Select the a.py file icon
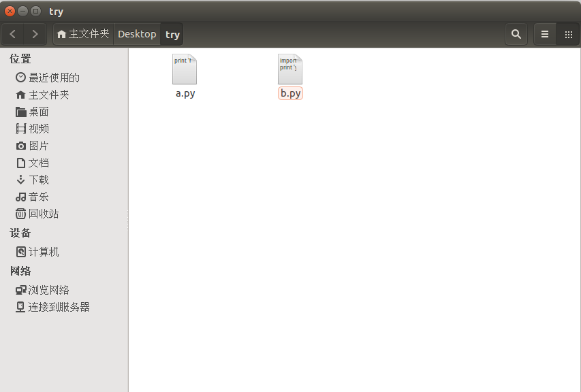 185,69
